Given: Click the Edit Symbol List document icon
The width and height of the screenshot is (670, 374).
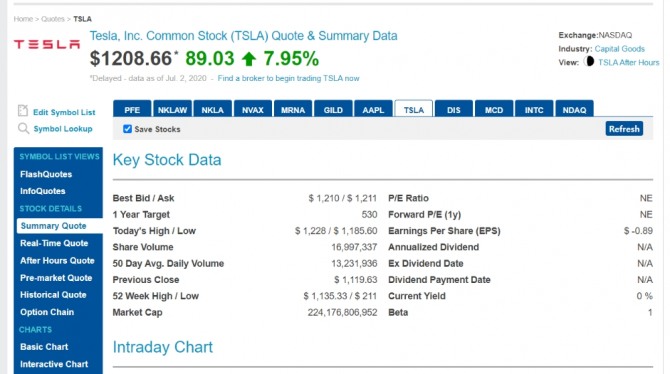Looking at the screenshot, I should [x=23, y=111].
